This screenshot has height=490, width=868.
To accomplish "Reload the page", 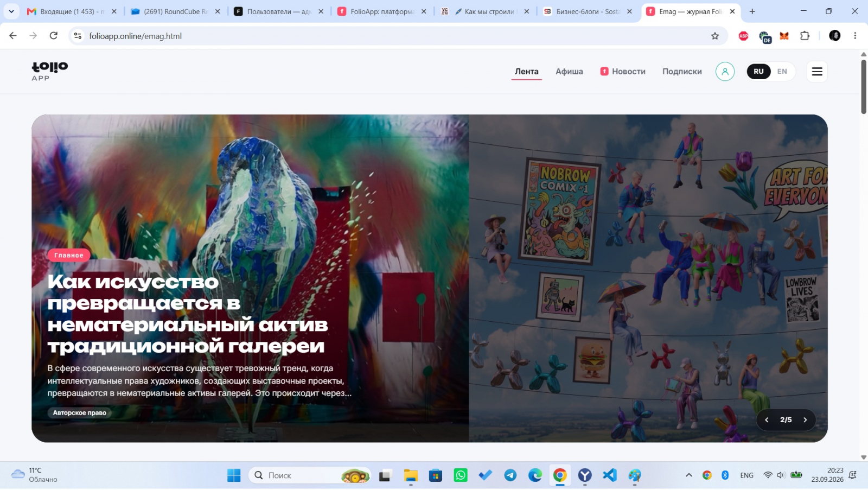I will click(x=53, y=36).
